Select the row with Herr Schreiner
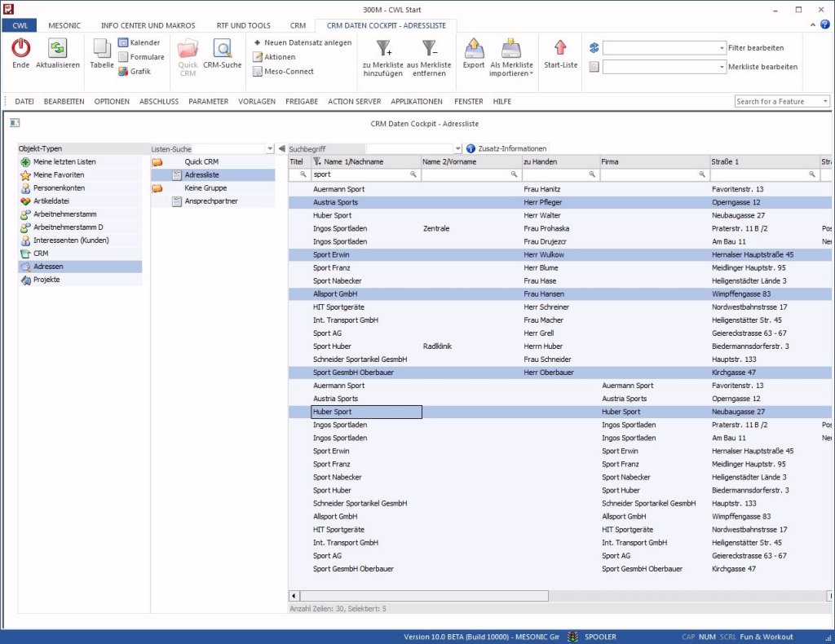This screenshot has height=644, width=835. click(x=559, y=307)
